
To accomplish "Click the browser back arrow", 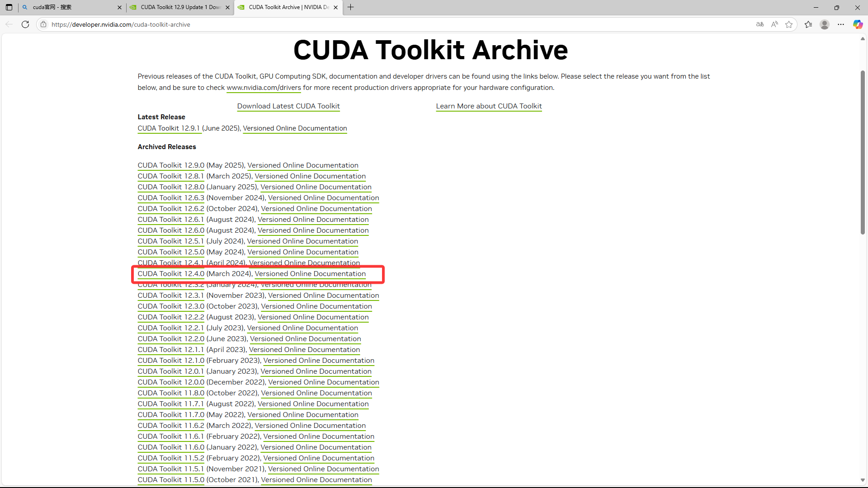I will coord(9,24).
